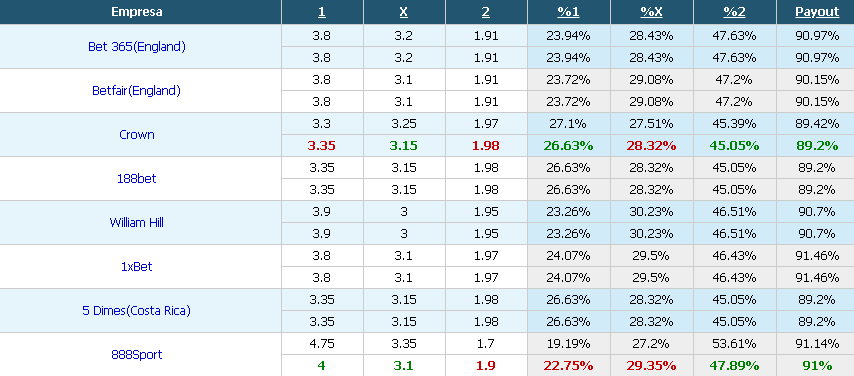Click the Empresa column header

(137, 12)
